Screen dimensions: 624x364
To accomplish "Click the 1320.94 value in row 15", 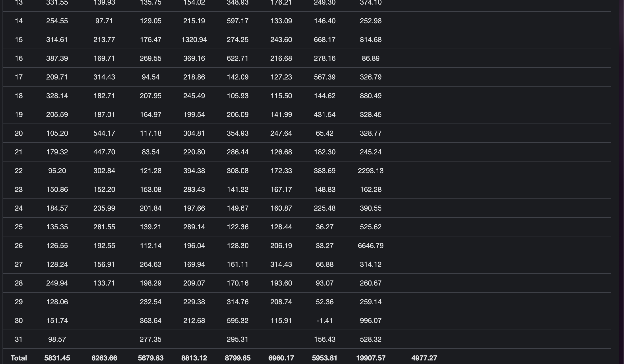I will pyautogui.click(x=194, y=40).
